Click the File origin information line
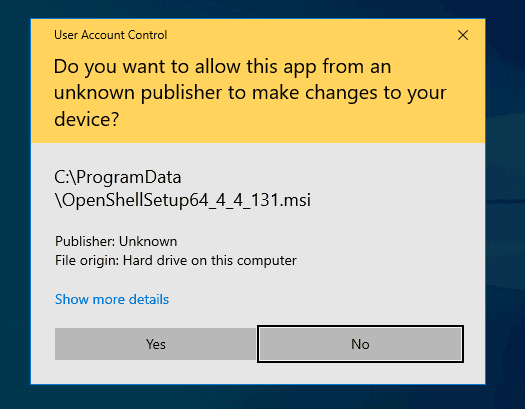 point(176,260)
